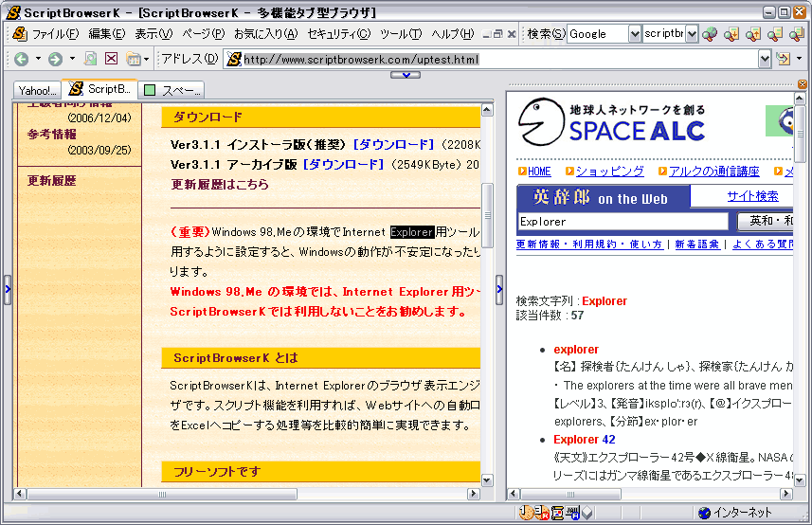Image resolution: width=812 pixels, height=525 pixels.
Task: Click the JAVA icon in status bar
Action: [572, 513]
